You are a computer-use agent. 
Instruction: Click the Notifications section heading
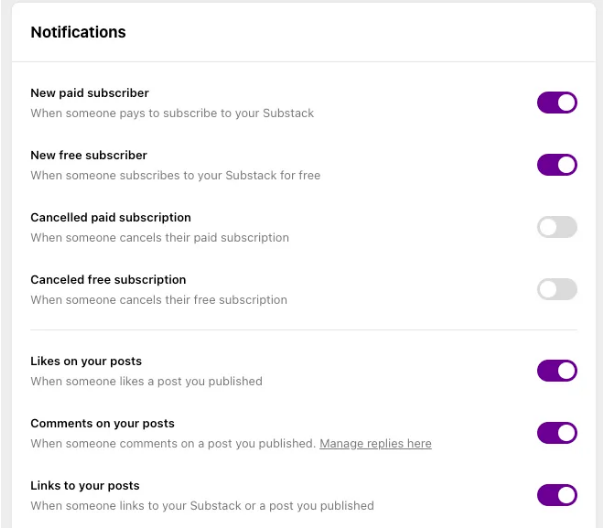pos(78,32)
